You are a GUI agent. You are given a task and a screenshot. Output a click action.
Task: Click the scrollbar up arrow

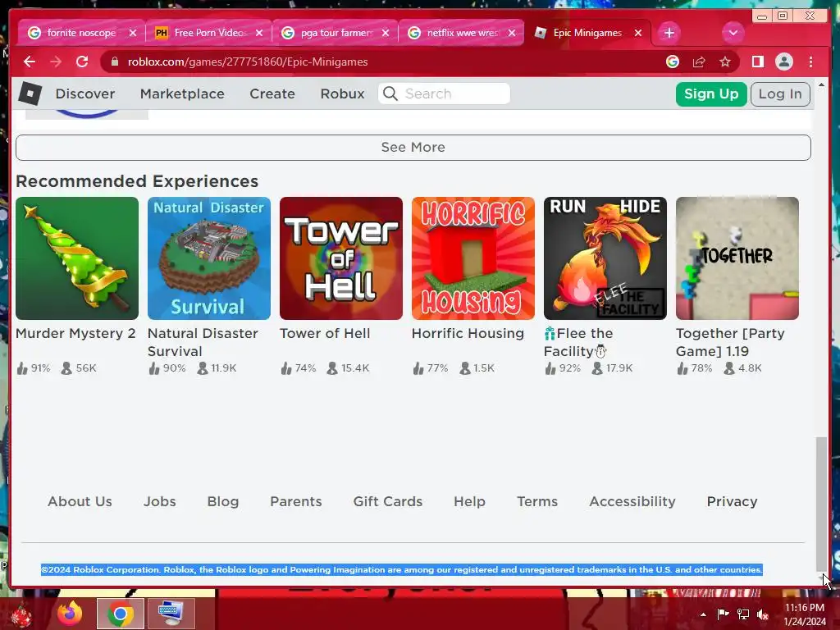pos(820,85)
